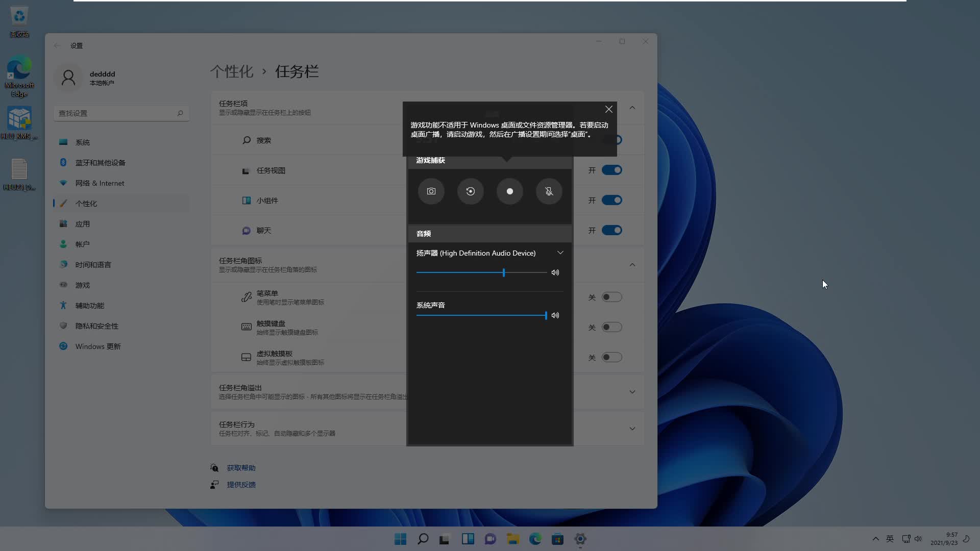
Task: Select the 个性化 settings category
Action: pyautogui.click(x=121, y=204)
